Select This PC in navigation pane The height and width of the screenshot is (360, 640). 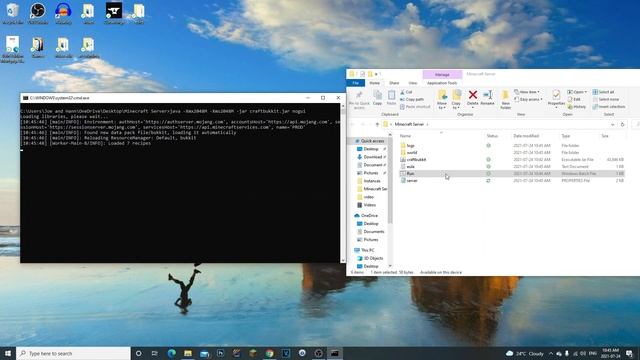click(x=364, y=250)
